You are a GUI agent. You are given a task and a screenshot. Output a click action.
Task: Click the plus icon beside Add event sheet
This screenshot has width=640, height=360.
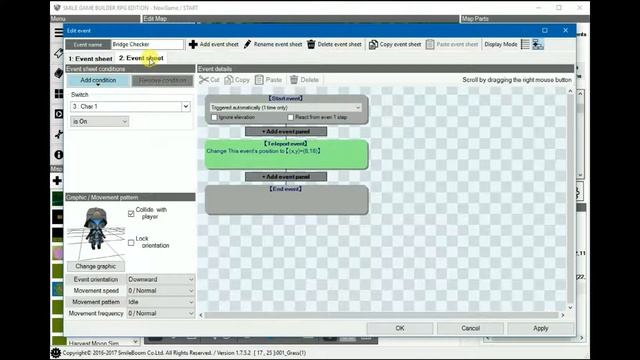coord(193,44)
